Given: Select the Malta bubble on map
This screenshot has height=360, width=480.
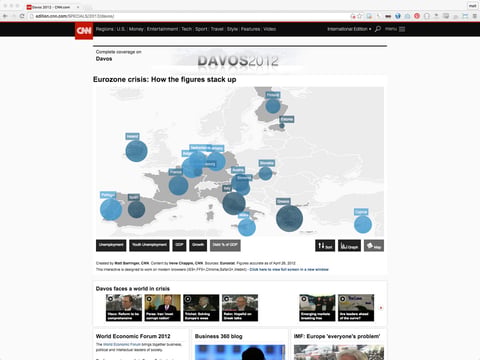Looking at the screenshot, I should tap(247, 227).
